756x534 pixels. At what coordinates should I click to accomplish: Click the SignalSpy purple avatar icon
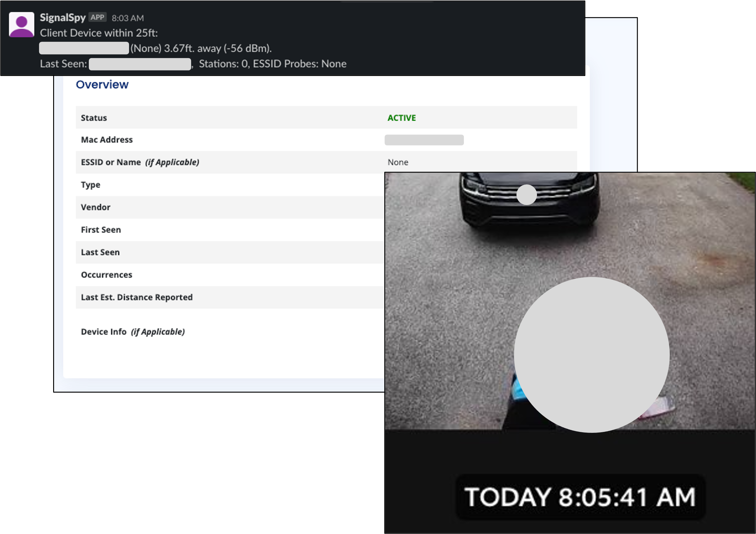pos(22,25)
